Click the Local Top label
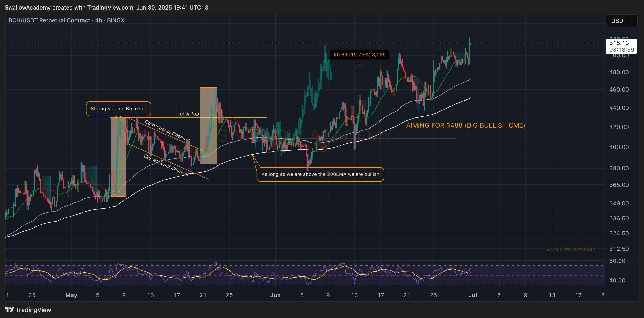Image resolution: width=644 pixels, height=318 pixels. [188, 114]
